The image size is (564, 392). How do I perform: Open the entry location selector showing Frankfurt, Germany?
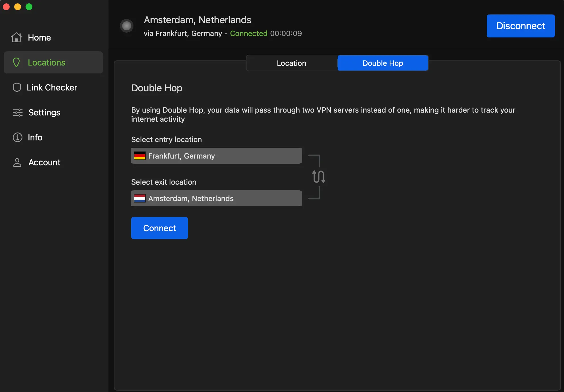click(216, 155)
